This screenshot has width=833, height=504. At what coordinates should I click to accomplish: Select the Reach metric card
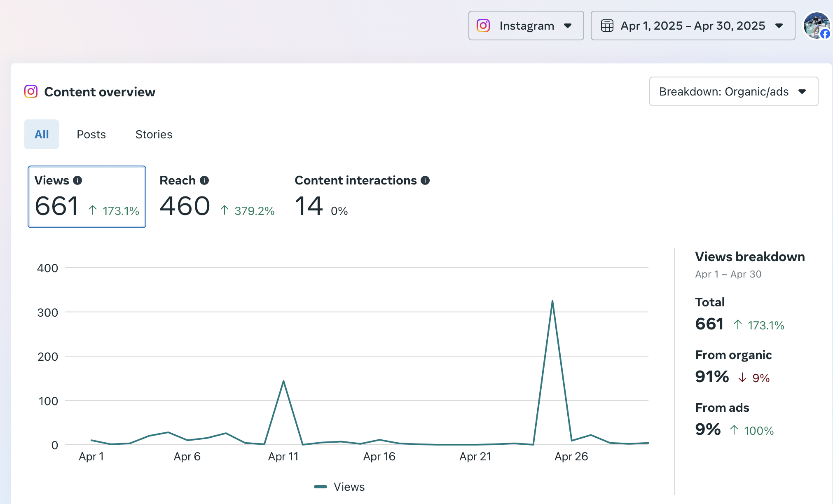[217, 197]
